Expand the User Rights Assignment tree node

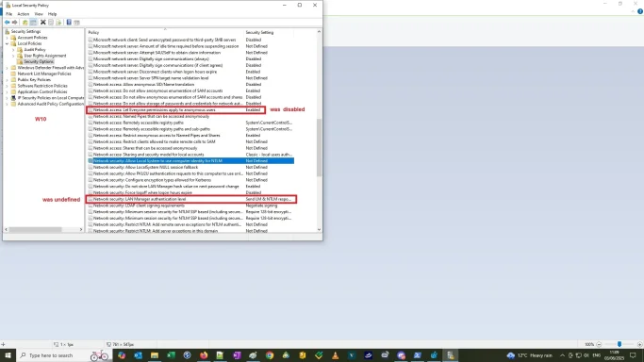(x=13, y=56)
